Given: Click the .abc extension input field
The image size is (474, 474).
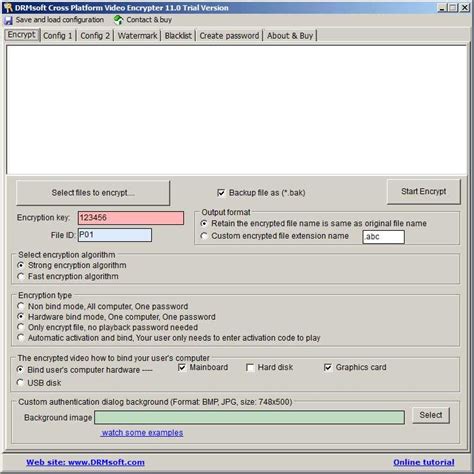Looking at the screenshot, I should (384, 237).
